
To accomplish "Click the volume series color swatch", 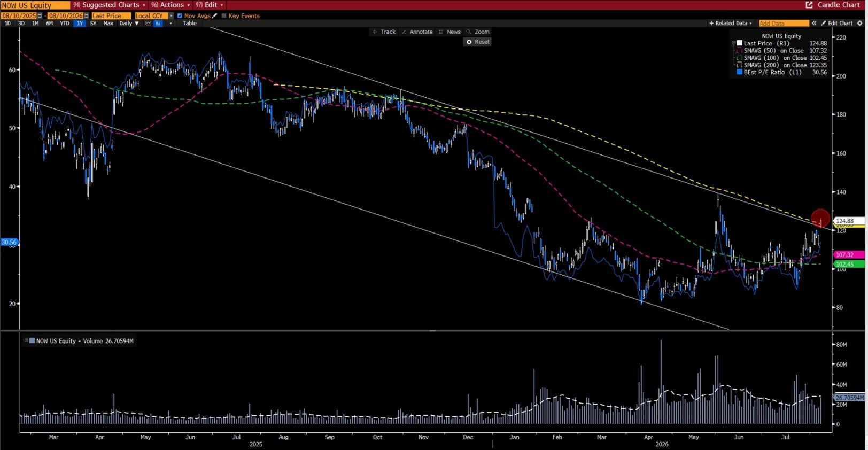I will 32,340.
